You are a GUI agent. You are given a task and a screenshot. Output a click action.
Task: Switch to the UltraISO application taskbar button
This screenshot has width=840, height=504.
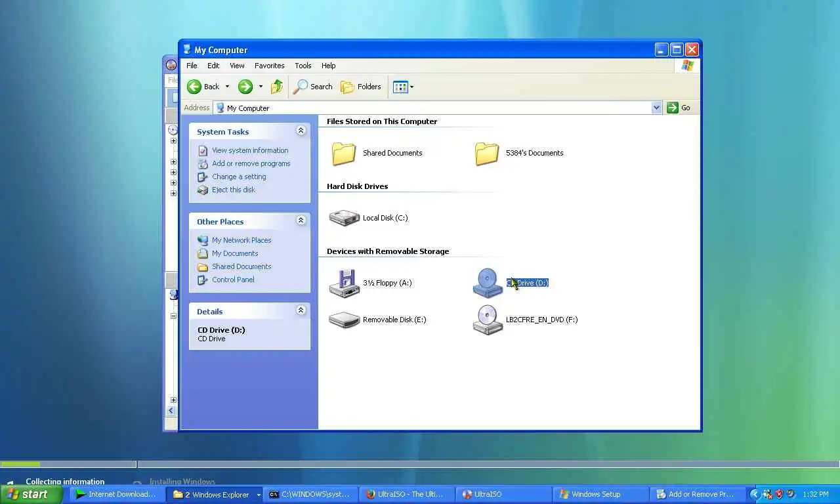click(503, 495)
